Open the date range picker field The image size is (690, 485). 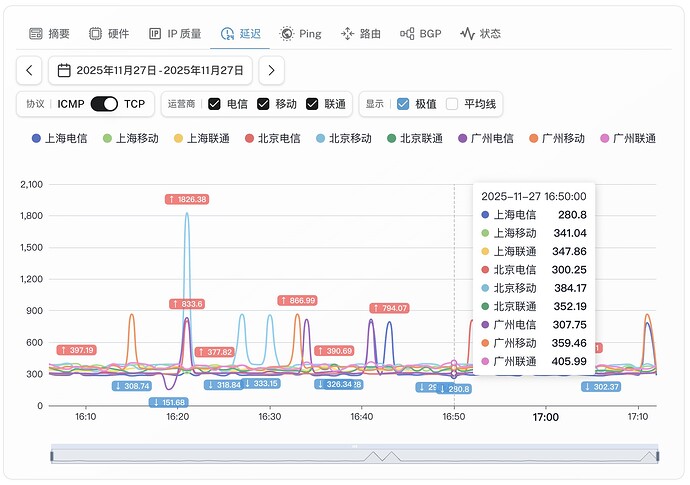tap(150, 70)
